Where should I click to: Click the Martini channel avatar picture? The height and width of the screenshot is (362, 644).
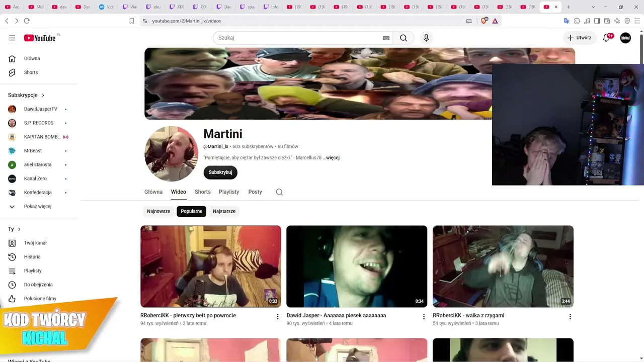pos(172,154)
